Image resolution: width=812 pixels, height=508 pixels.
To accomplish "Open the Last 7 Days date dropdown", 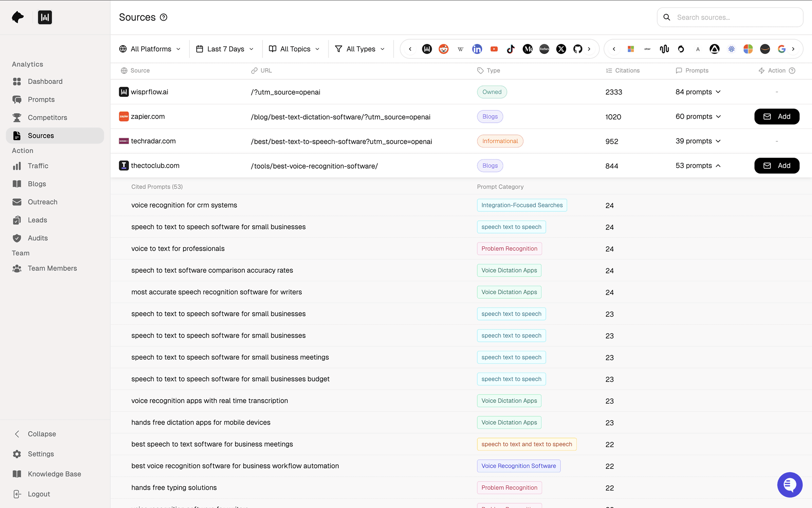I will click(225, 49).
